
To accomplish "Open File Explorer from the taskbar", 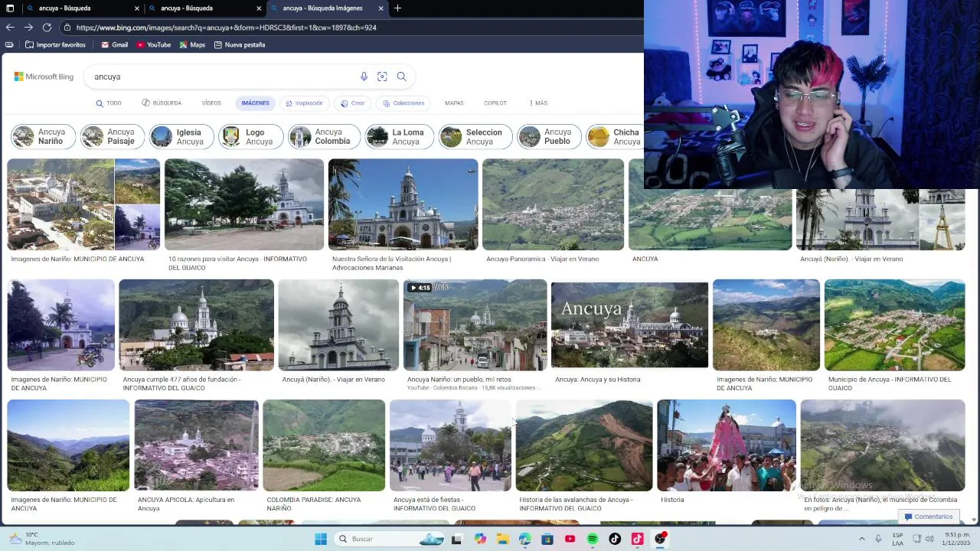I will (502, 539).
